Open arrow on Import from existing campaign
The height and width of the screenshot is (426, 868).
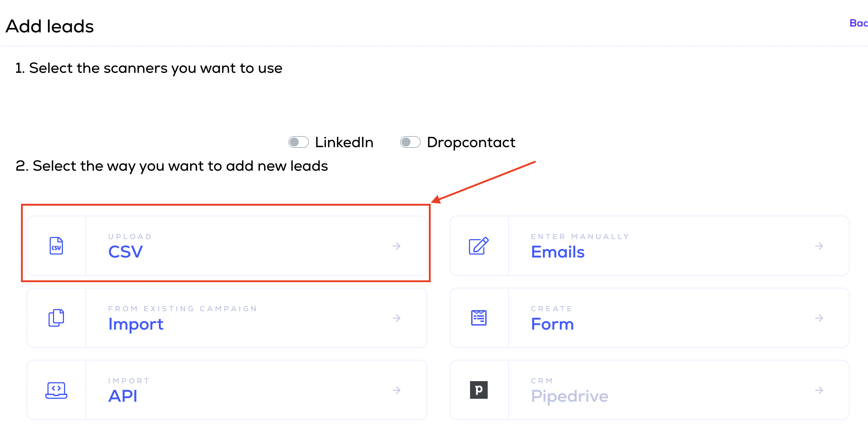pyautogui.click(x=396, y=318)
